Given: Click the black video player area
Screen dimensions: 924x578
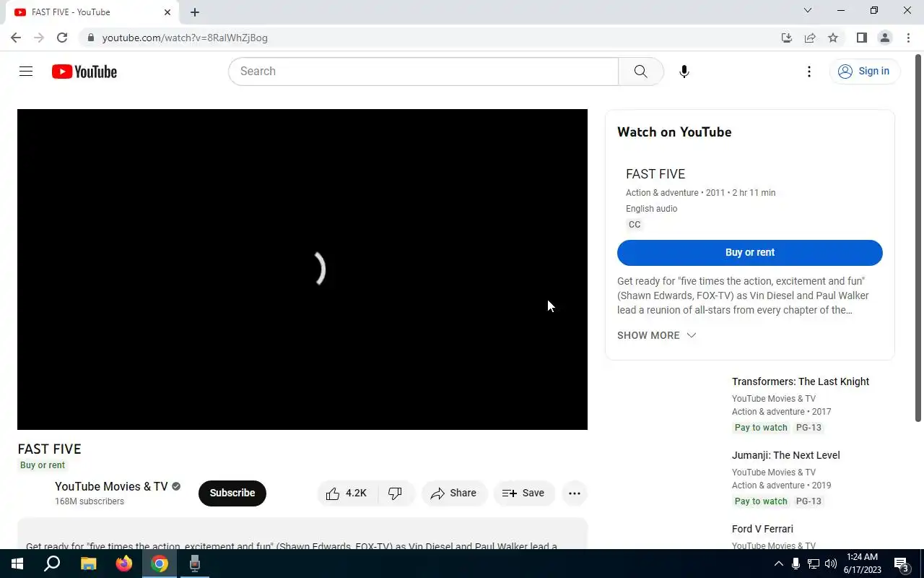Looking at the screenshot, I should coord(302,269).
